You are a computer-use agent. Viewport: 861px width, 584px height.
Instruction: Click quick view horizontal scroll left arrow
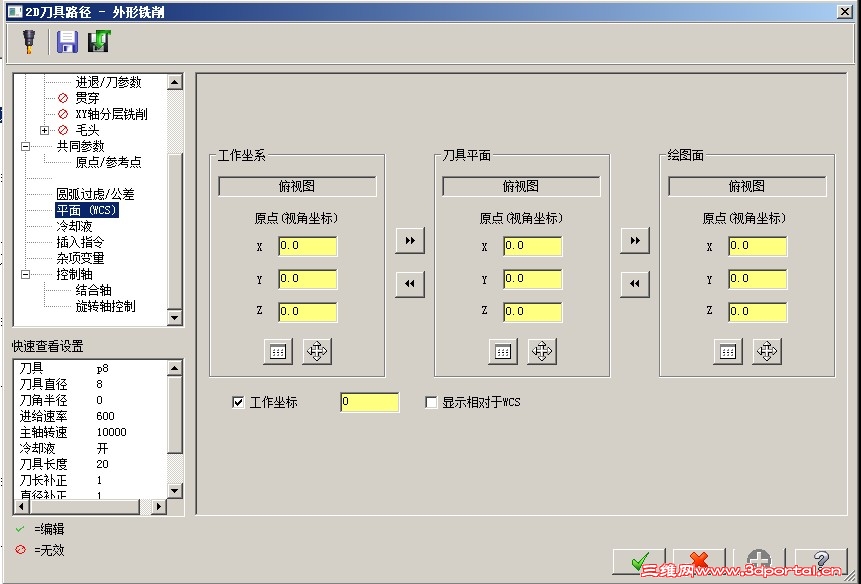[22, 507]
